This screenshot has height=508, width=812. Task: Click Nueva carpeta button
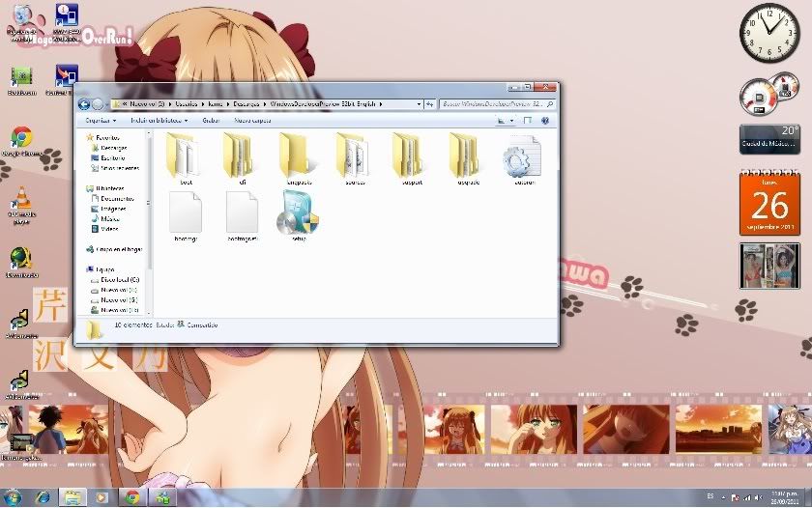[252, 120]
